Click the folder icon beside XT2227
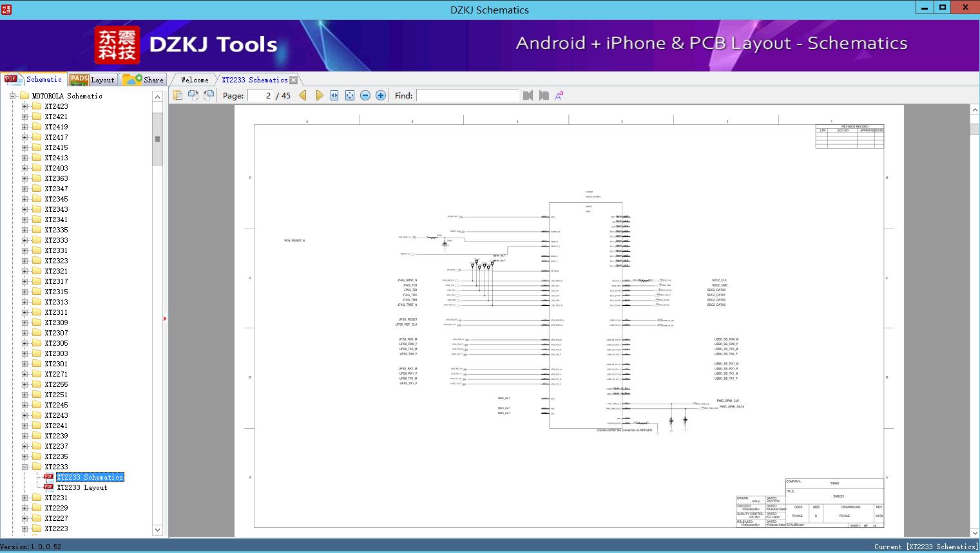Screen dimensions: 980x553 [37, 518]
